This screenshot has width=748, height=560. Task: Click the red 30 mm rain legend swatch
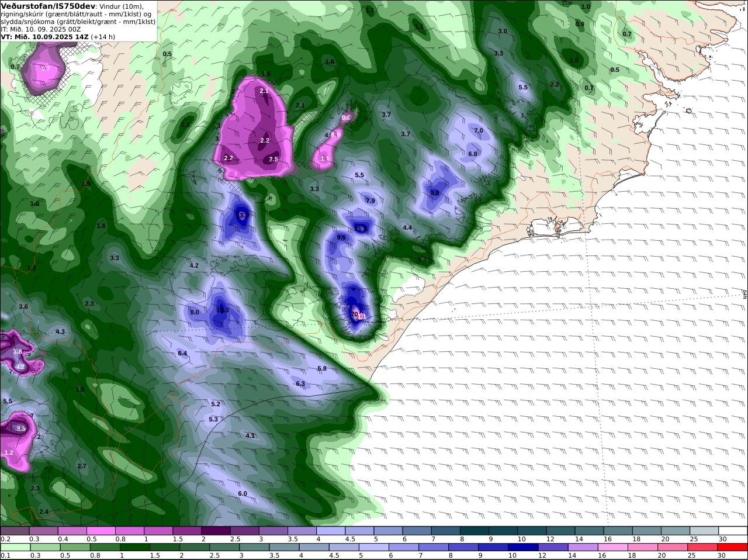[x=733, y=547]
